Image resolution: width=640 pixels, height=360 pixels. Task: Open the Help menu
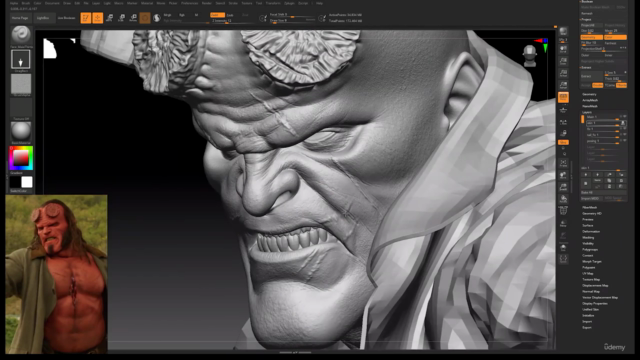[320, 3]
